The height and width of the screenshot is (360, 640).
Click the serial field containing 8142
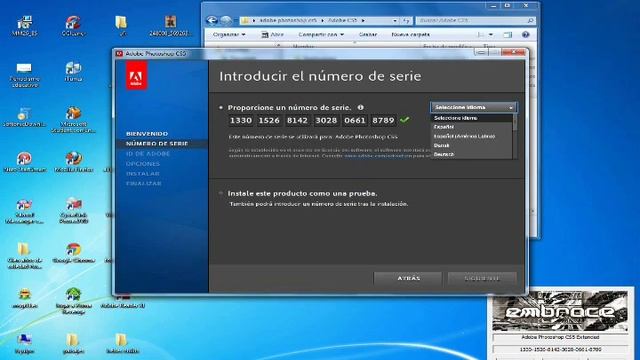click(297, 120)
